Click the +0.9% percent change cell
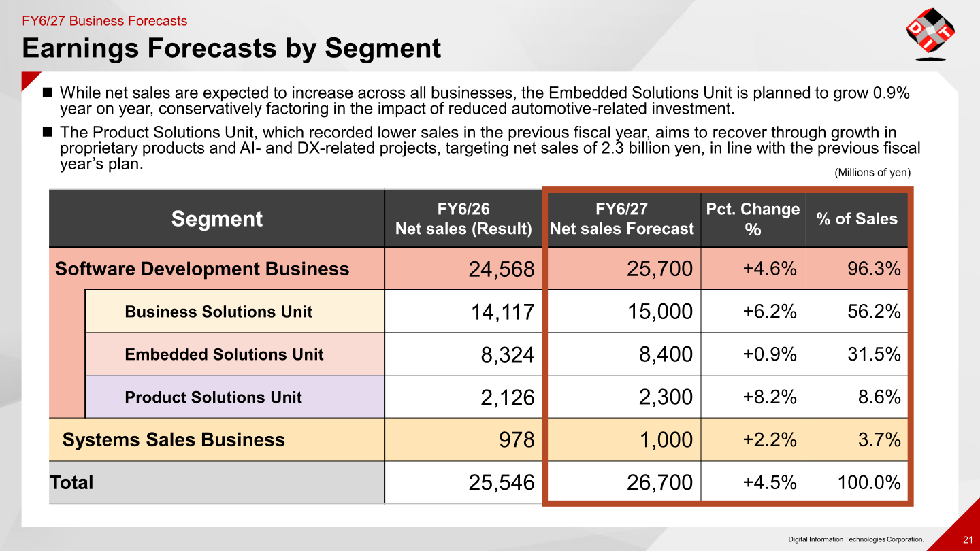Screen dimensions: 980x551 pos(770,354)
